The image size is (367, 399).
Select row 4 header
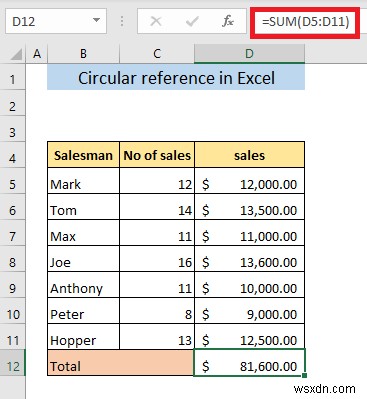[x=13, y=156]
